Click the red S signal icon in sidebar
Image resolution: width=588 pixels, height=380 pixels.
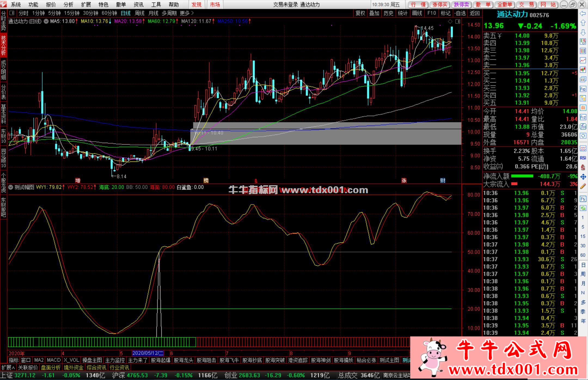point(583,167)
